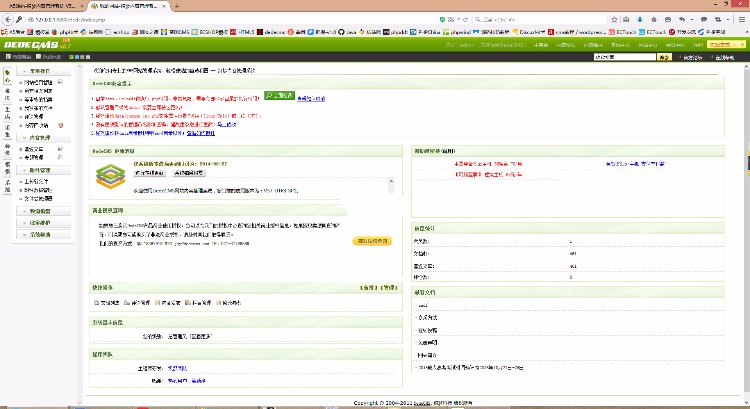Expand the 频道模型 sidebar section
This screenshot has width=750, height=409.
(x=44, y=211)
